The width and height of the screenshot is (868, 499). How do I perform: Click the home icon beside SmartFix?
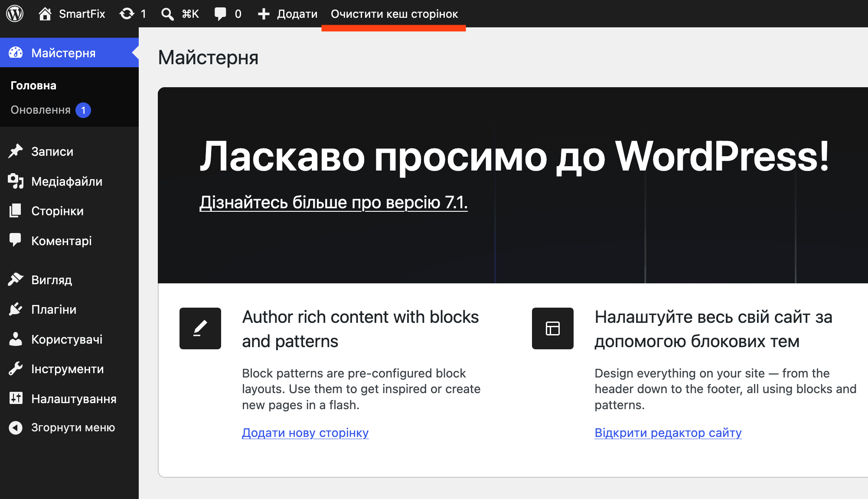(x=45, y=14)
